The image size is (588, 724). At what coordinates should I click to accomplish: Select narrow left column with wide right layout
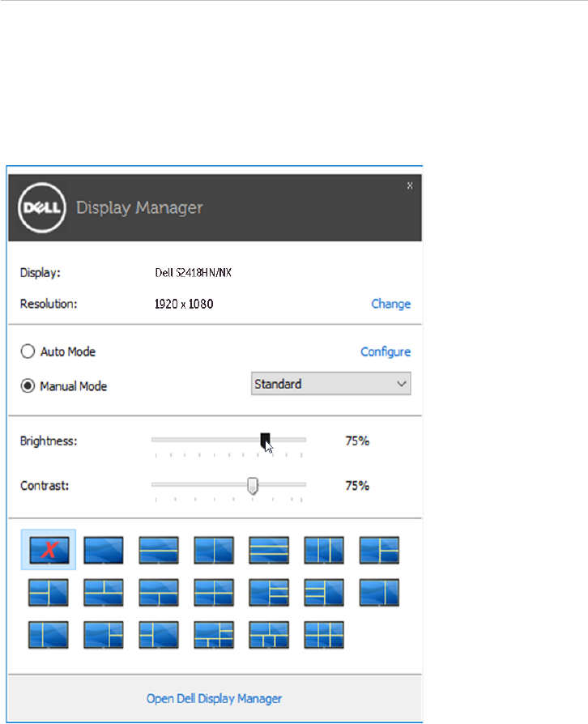click(x=49, y=635)
